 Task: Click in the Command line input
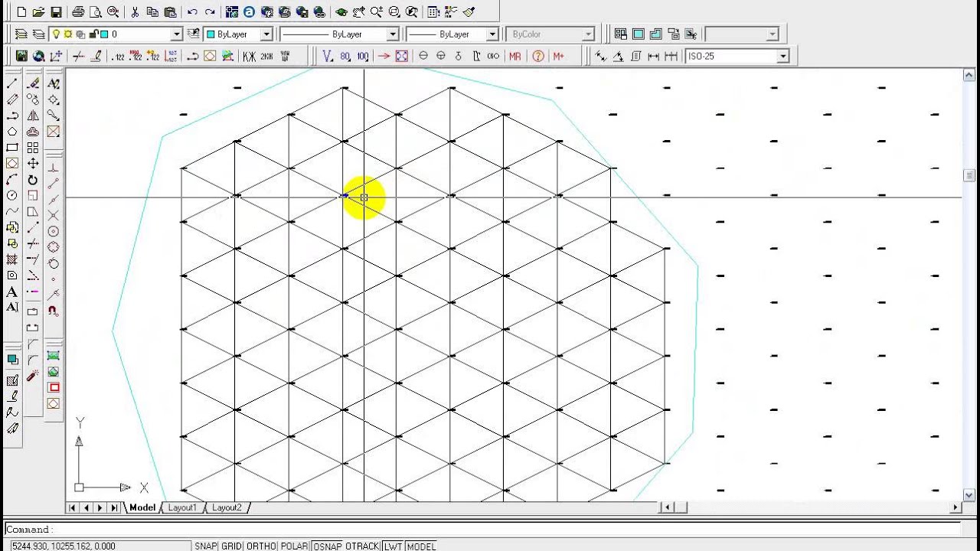[x=482, y=529]
